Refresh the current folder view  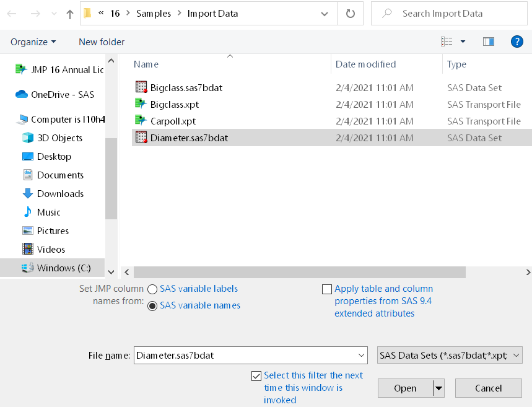click(x=350, y=13)
